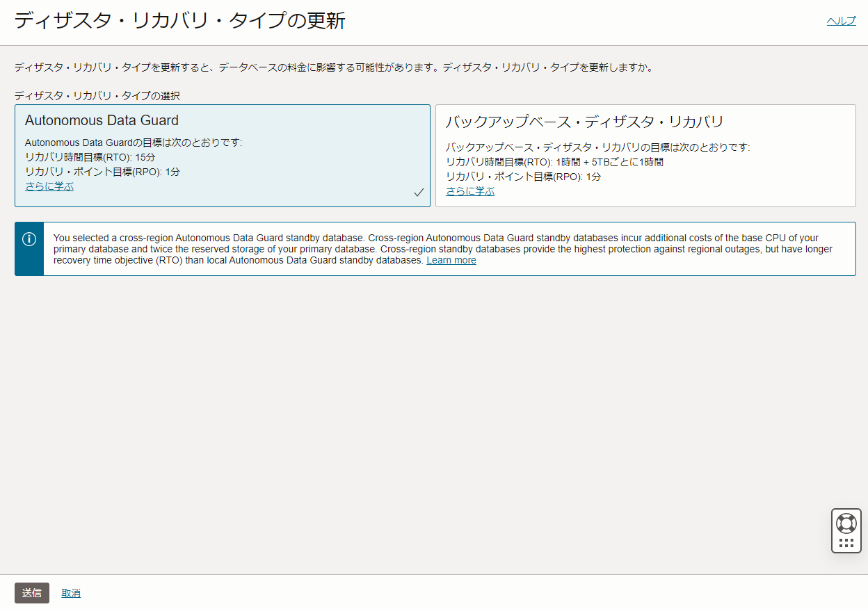Click バックアップベース・ディザスタ・リカバリの目標は次のとおりです text
Viewport: 868px width, 609px height.
pos(598,147)
